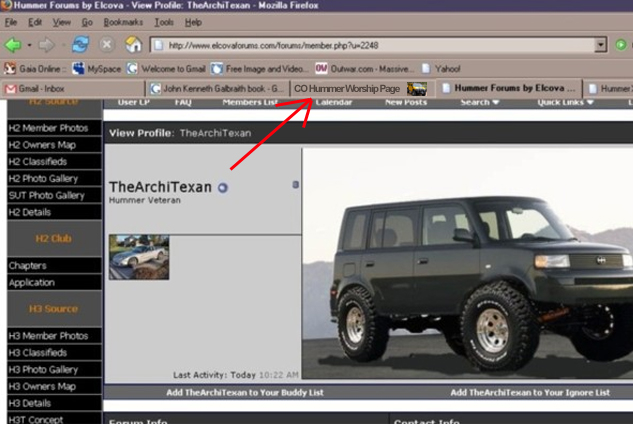Image resolution: width=633 pixels, height=424 pixels.
Task: Open the View menu
Action: (x=61, y=23)
